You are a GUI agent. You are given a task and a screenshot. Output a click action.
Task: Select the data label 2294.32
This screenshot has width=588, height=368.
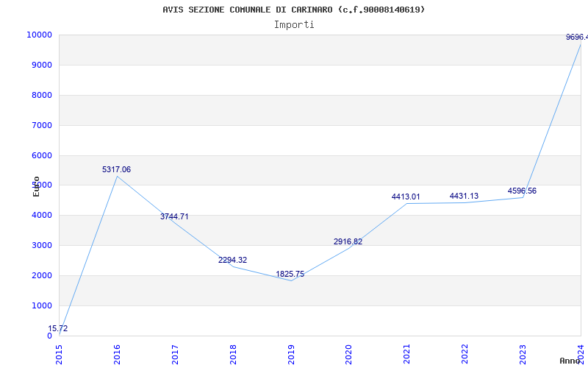click(232, 260)
